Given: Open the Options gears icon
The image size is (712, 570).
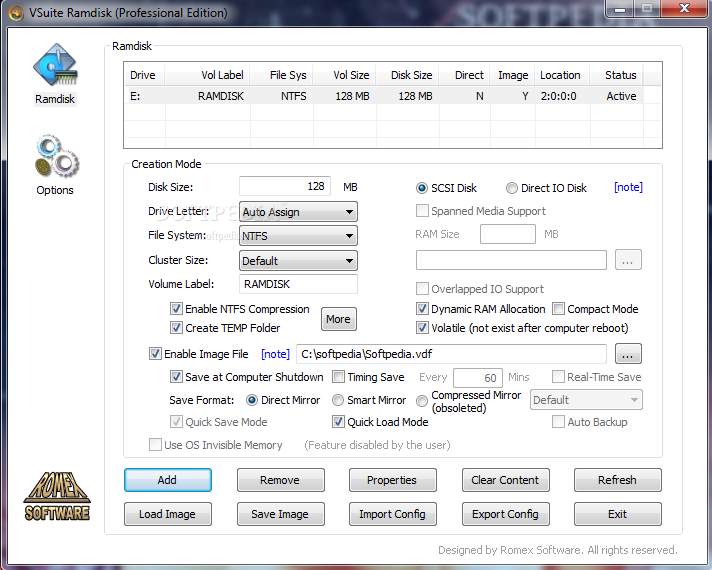Looking at the screenshot, I should pos(56,156).
